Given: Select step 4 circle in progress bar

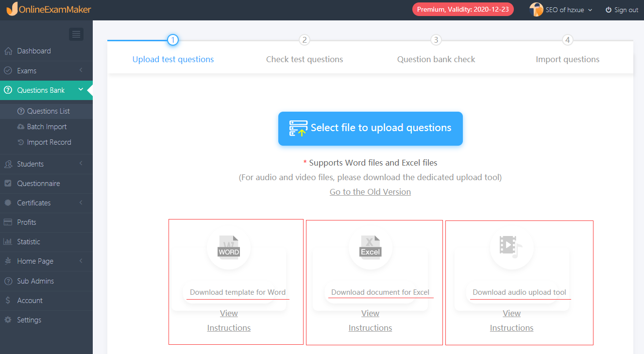Looking at the screenshot, I should (x=568, y=40).
